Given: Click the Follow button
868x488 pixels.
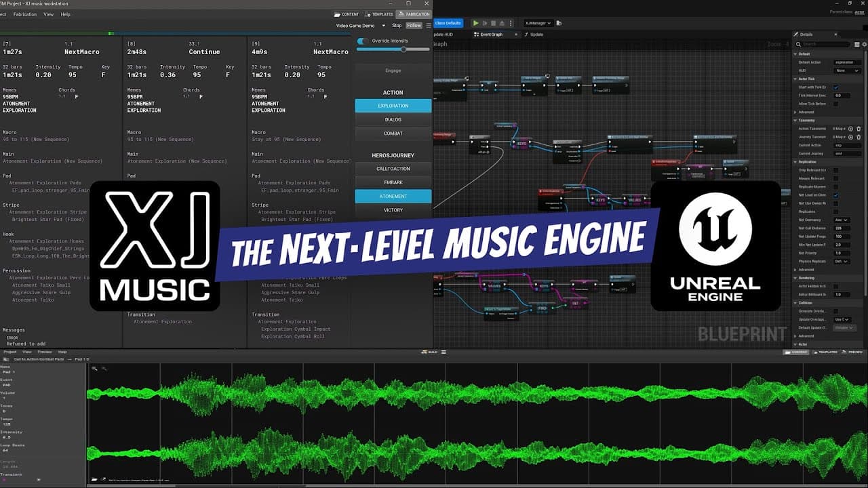Looking at the screenshot, I should [x=414, y=26].
